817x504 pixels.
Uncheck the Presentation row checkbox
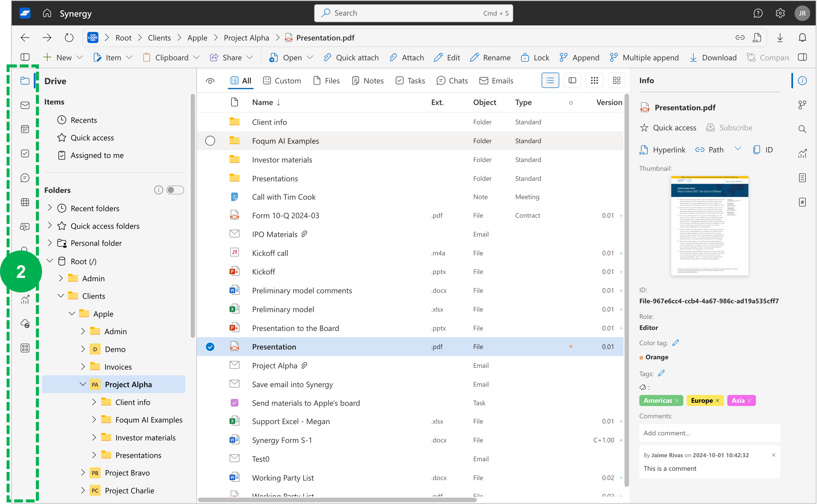coord(210,347)
